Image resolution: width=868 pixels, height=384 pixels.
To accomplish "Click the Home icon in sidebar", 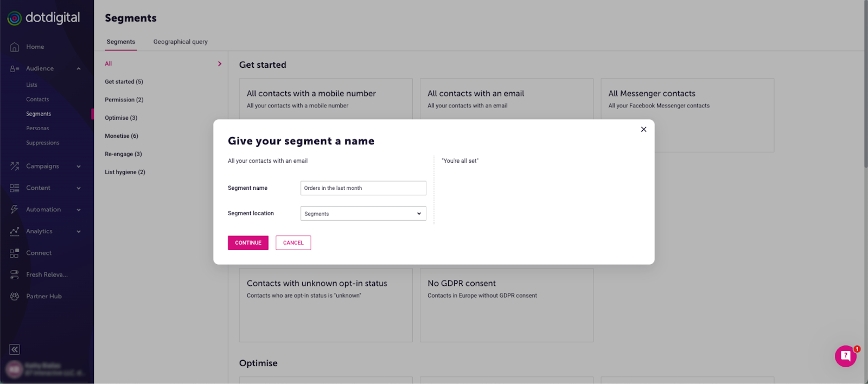I will 15,47.
